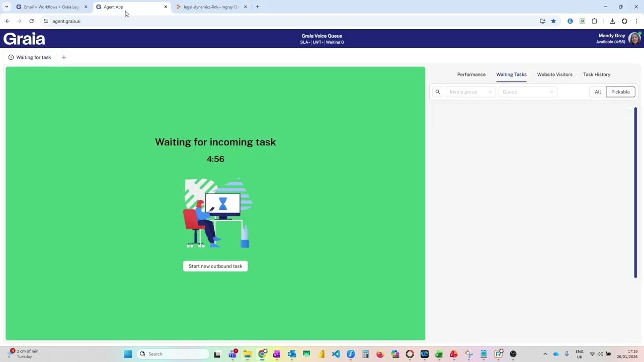
Task: Show hidden system tray icons
Action: [x=545, y=354]
